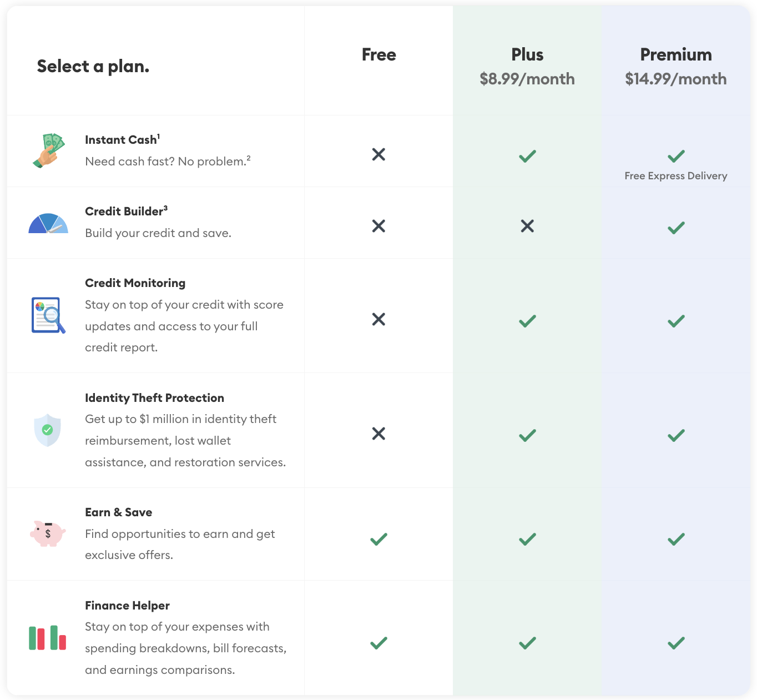Image resolution: width=757 pixels, height=700 pixels.
Task: Click the Free plan checkmark for Earn & Save
Action: [378, 539]
